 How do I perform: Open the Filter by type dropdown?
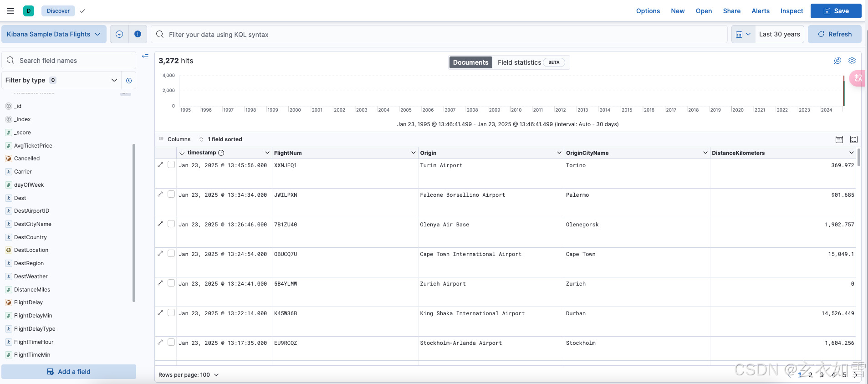pyautogui.click(x=61, y=80)
